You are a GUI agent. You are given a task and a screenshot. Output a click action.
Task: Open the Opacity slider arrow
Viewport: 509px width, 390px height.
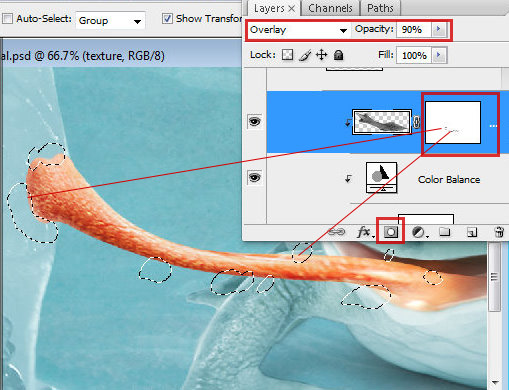click(439, 29)
